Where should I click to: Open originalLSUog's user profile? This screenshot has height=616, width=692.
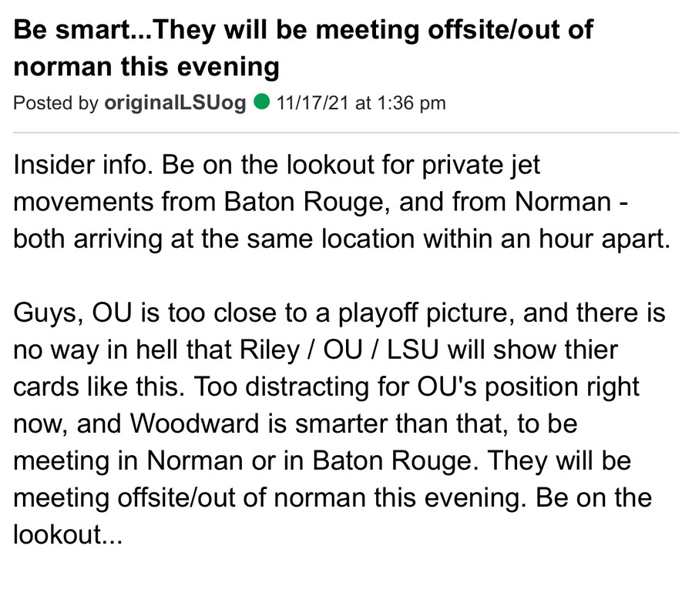[x=175, y=102]
